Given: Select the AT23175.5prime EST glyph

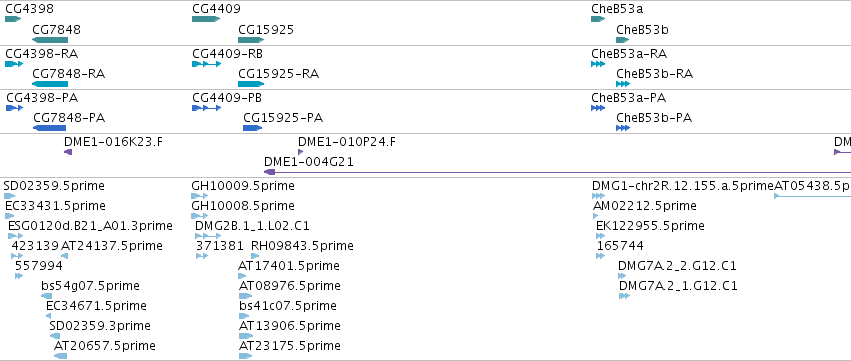Looking at the screenshot, I should [245, 356].
